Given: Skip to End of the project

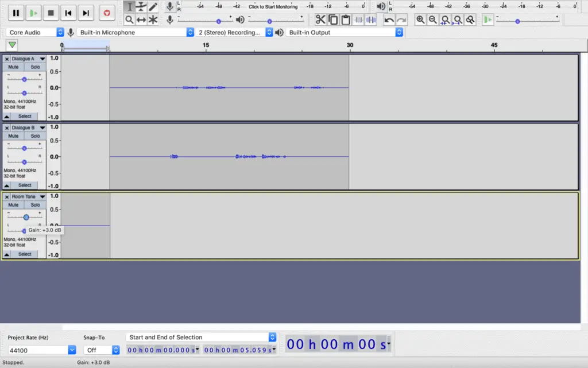Looking at the screenshot, I should point(86,13).
